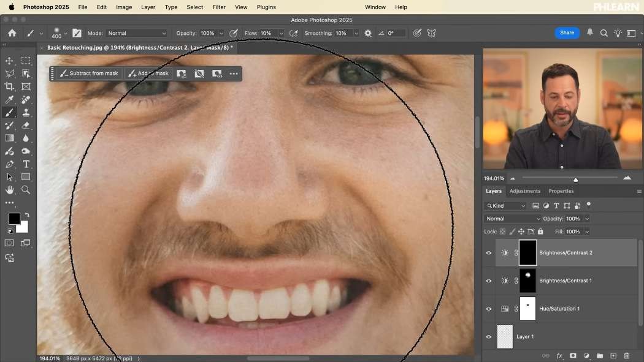This screenshot has height=362, width=644.
Task: Select the Object Selection tool
Action: click(26, 74)
